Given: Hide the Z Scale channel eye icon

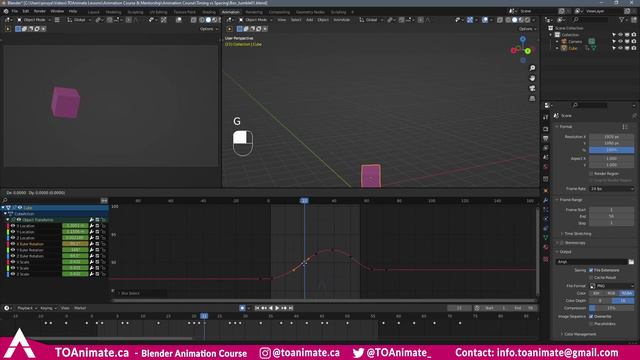Looking at the screenshot, I should click(x=13, y=274).
